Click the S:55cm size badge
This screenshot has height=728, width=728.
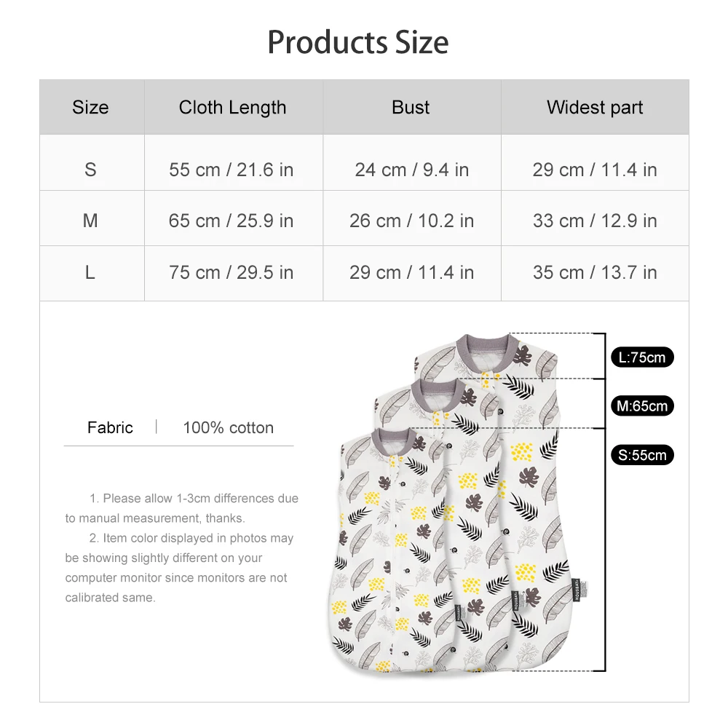641,456
